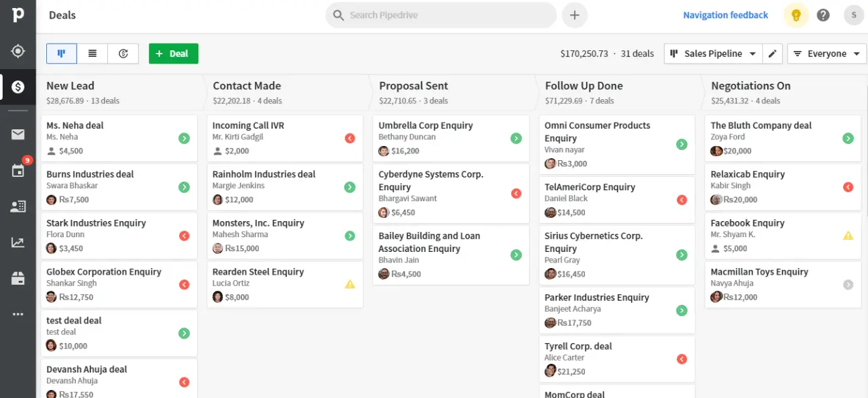Click the Navigation feedback link
The width and height of the screenshot is (868, 398).
(x=725, y=15)
